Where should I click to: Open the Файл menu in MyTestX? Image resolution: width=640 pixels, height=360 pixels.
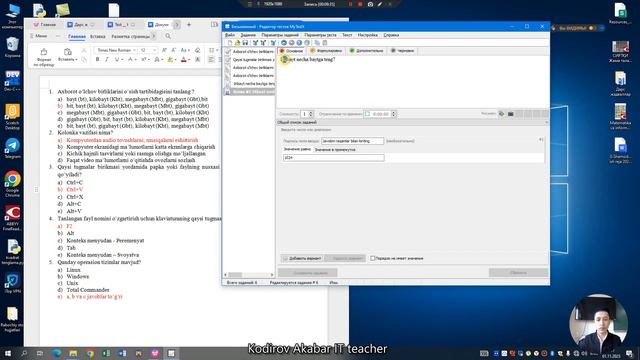click(230, 35)
